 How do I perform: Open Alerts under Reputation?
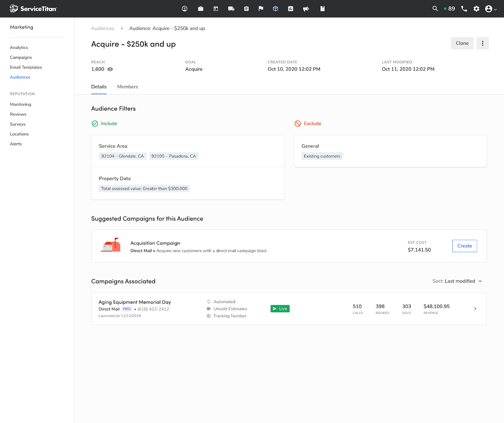click(16, 144)
